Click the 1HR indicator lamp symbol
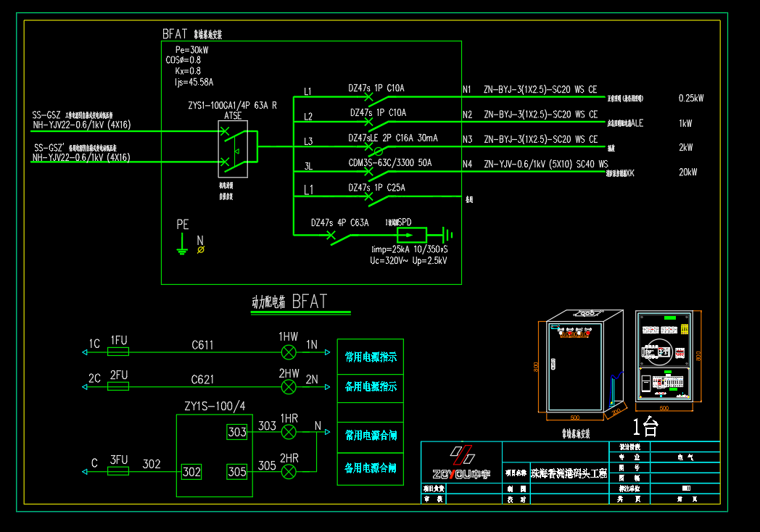 [289, 432]
